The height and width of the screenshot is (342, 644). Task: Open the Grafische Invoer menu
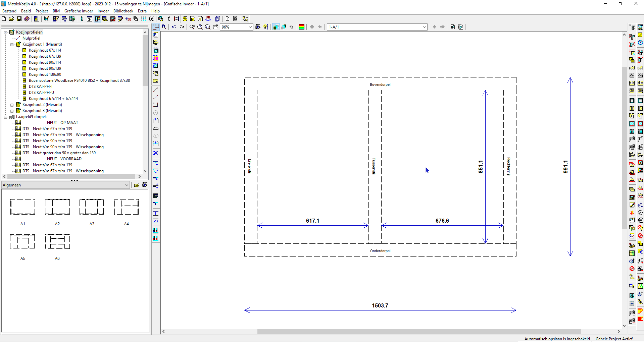79,11
